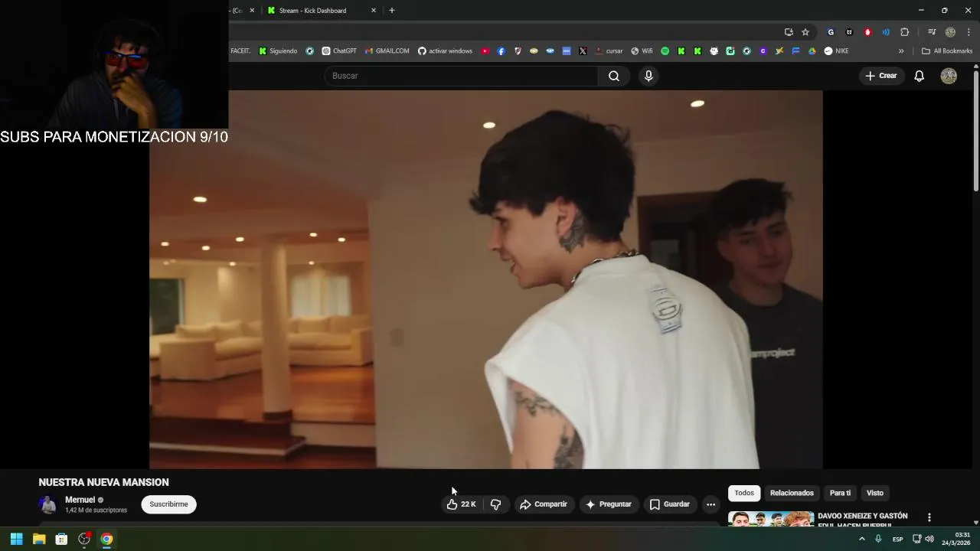
Task: Dislike the video with thumbs-down icon
Action: pyautogui.click(x=495, y=504)
